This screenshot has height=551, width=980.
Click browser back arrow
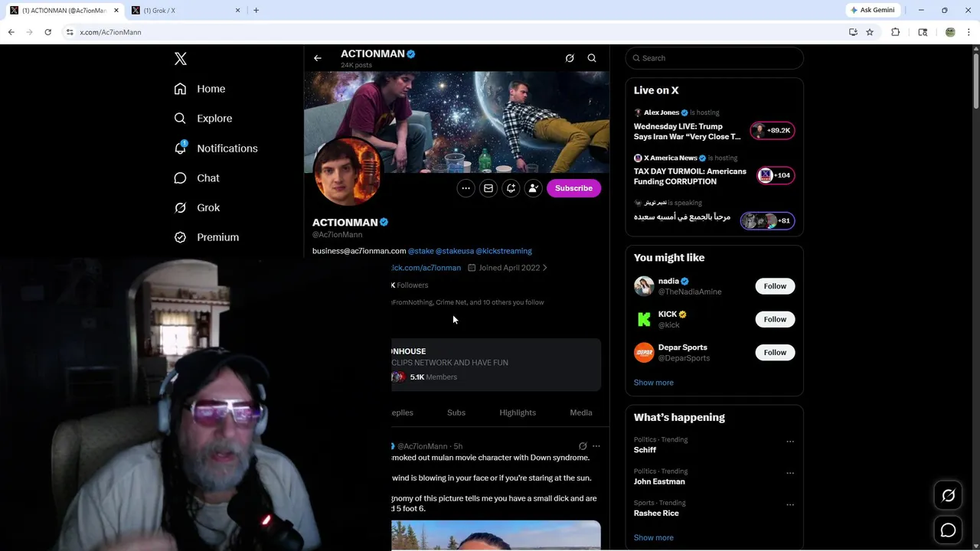[x=11, y=32]
